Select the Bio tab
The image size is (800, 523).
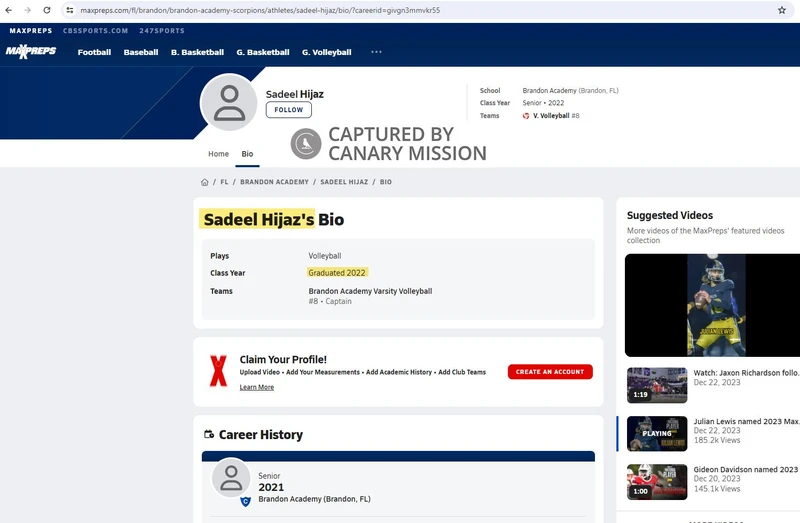247,154
